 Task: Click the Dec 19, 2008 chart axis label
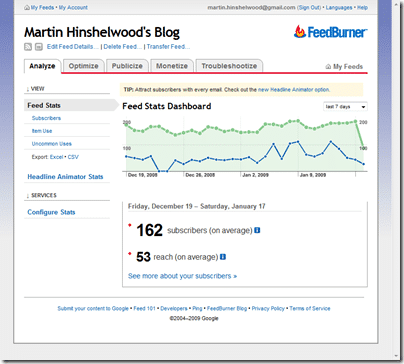(143, 175)
